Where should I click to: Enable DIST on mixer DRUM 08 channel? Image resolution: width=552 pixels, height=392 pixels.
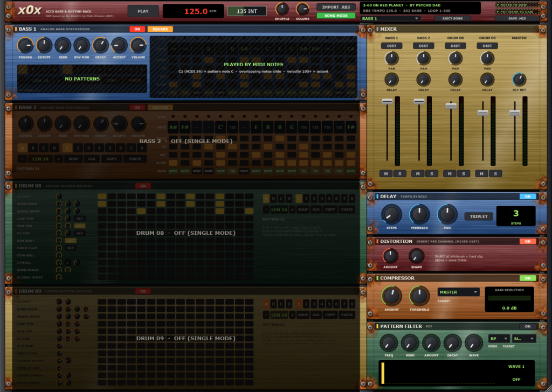point(455,46)
